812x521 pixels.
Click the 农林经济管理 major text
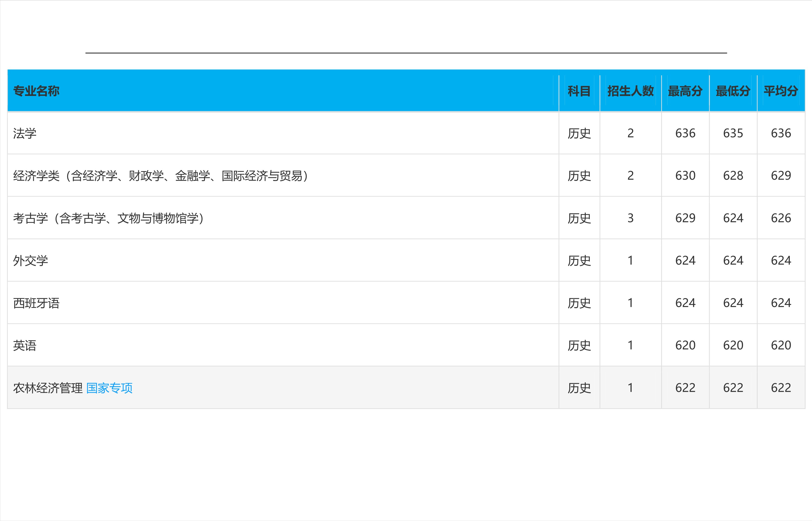point(48,388)
